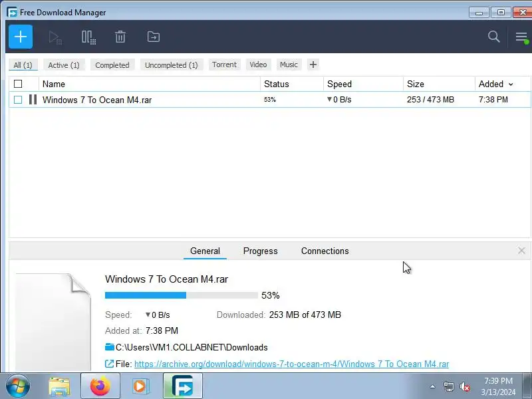Open the archive.org file download link
This screenshot has width=532, height=399.
291,364
